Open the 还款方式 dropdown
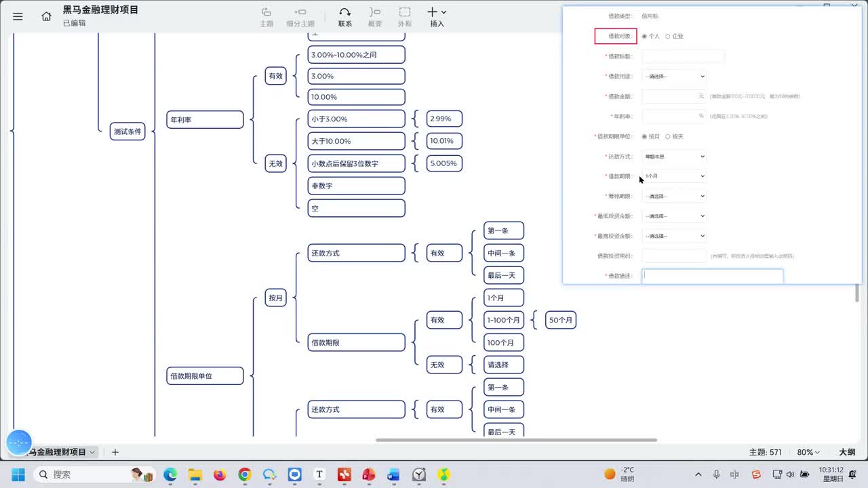The width and height of the screenshot is (868, 488). tap(674, 157)
